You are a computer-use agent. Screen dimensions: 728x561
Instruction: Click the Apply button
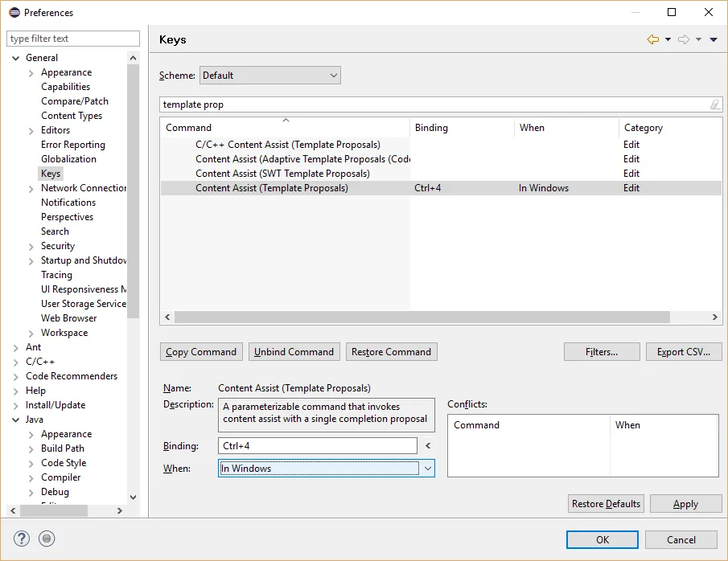(685, 503)
